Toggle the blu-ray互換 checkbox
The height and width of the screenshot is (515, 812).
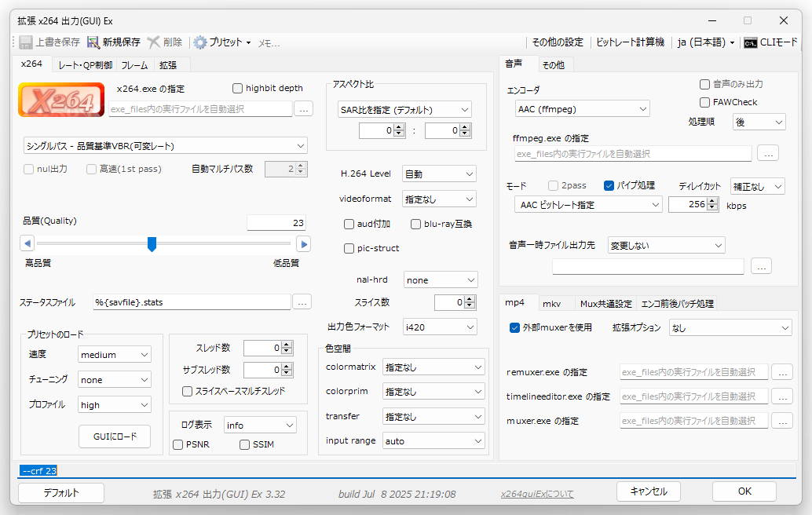pyautogui.click(x=416, y=225)
